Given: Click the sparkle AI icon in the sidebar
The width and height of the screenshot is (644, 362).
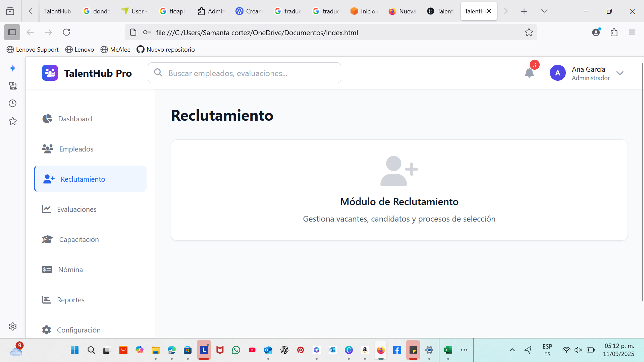Looking at the screenshot, I should pos(13,68).
